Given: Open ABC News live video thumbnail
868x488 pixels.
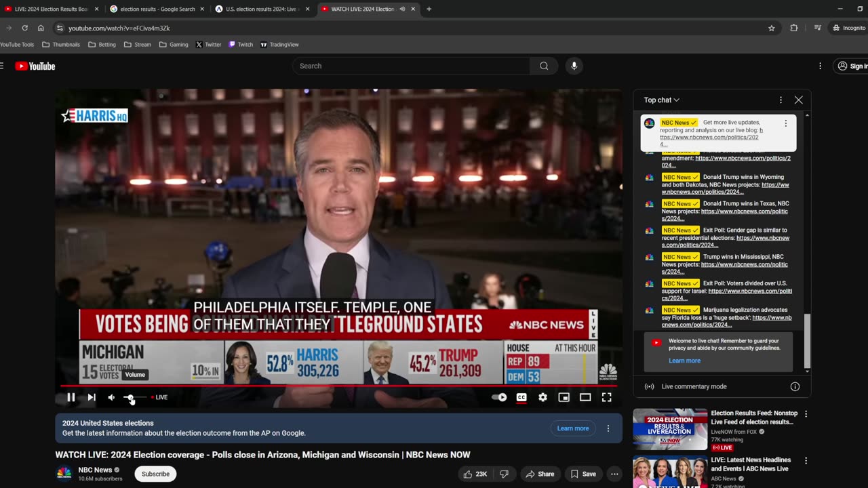Looking at the screenshot, I should (670, 472).
